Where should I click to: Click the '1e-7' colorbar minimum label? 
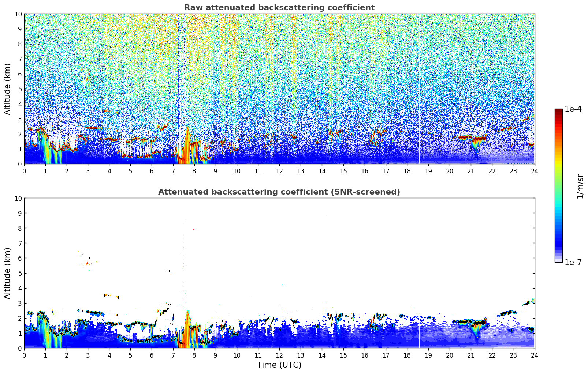tap(573, 263)
